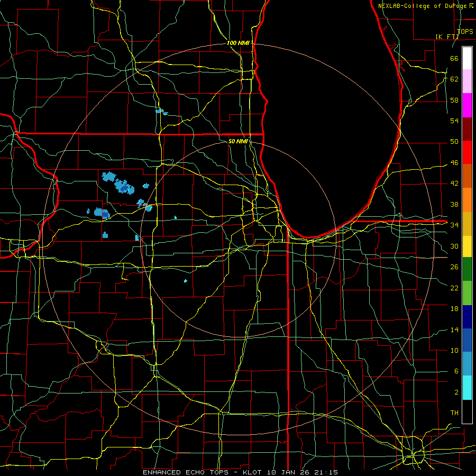Click the cyan legend swatch above TH
The height and width of the screenshot is (476, 476).
coord(467,388)
